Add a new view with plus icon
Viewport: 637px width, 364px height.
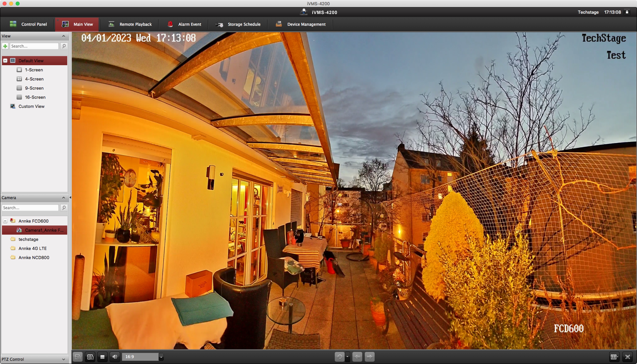tap(5, 46)
